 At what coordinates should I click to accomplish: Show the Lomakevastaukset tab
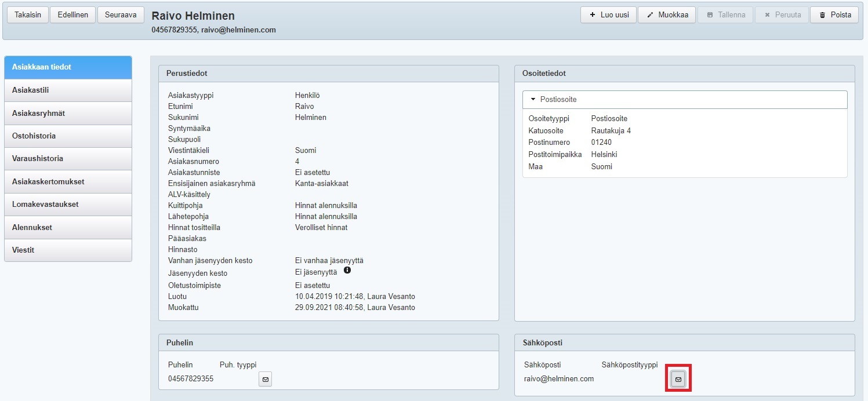point(68,205)
